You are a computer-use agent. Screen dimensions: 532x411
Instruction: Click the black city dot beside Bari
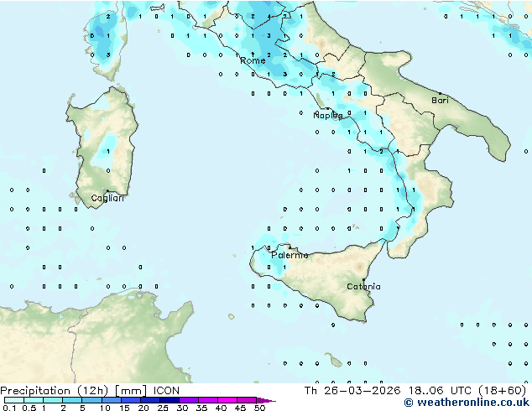tap(441, 93)
